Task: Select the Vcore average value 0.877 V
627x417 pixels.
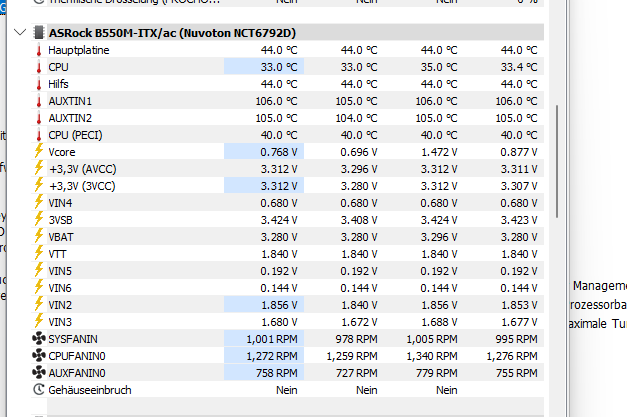Action: (519, 152)
